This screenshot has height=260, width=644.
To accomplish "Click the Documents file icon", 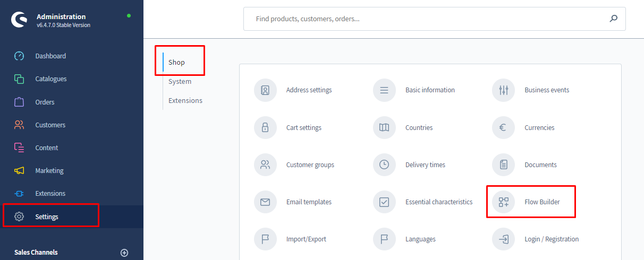I will 503,164.
